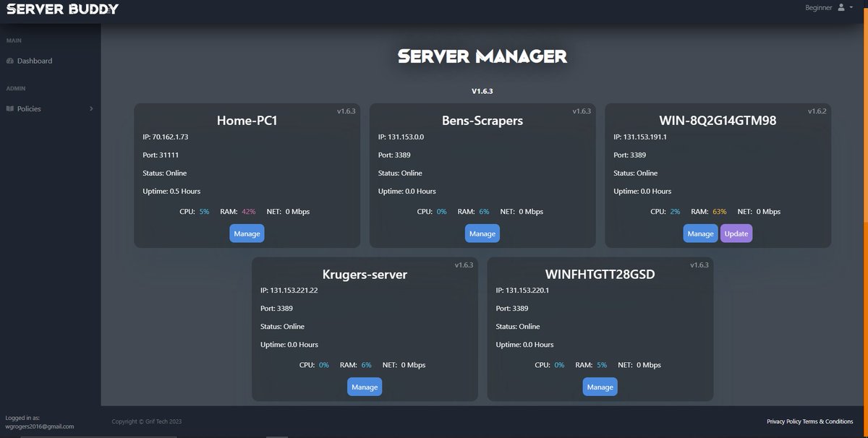This screenshot has height=438, width=868.
Task: Click RAM 42% value on Home-PC1
Action: (x=249, y=212)
